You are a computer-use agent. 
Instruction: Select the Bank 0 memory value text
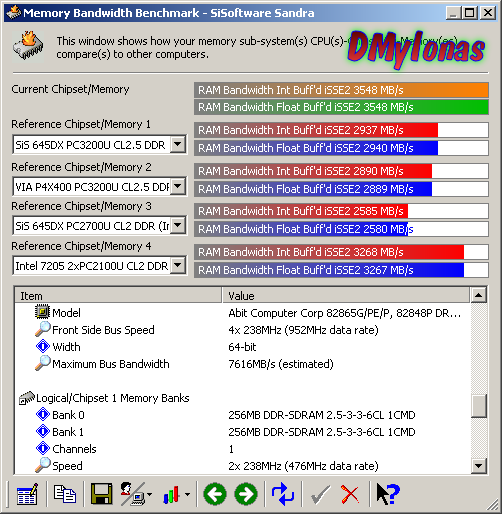[322, 415]
